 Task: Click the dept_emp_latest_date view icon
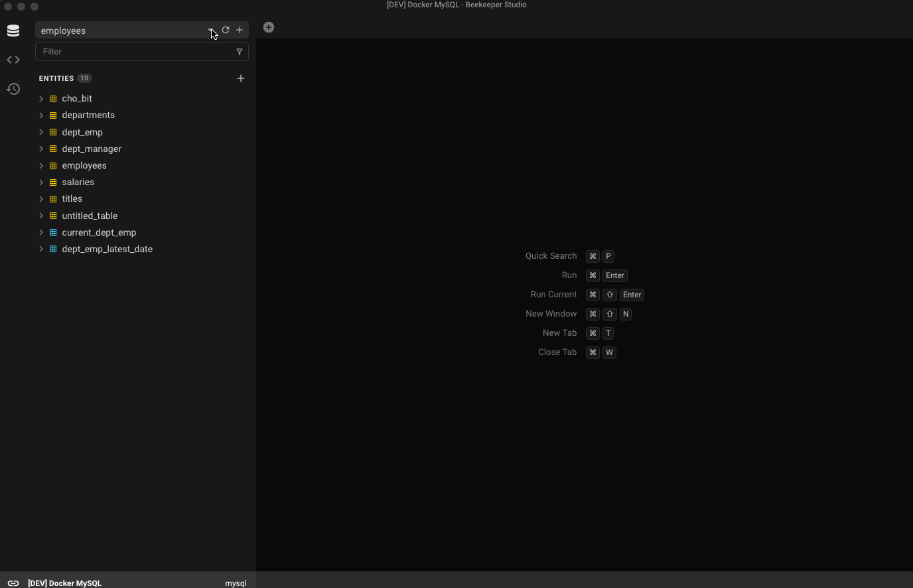click(53, 249)
